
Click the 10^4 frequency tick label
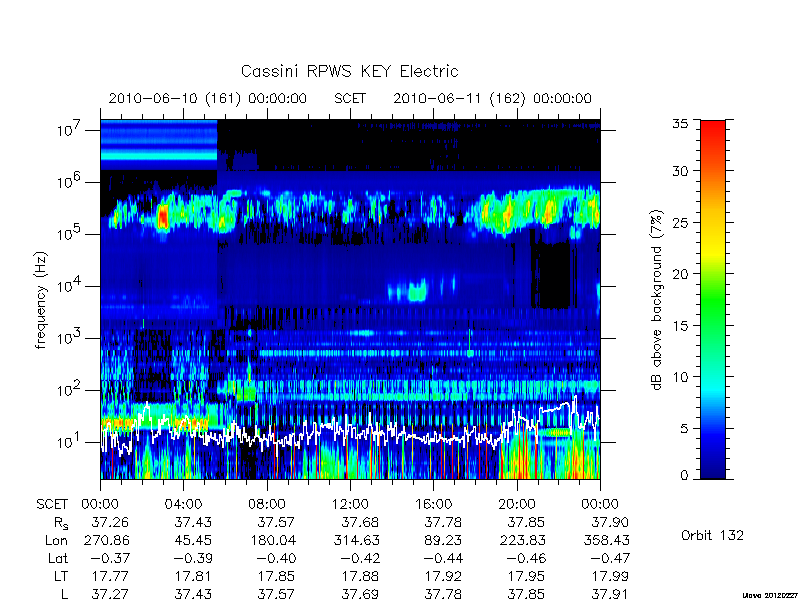tap(68, 285)
